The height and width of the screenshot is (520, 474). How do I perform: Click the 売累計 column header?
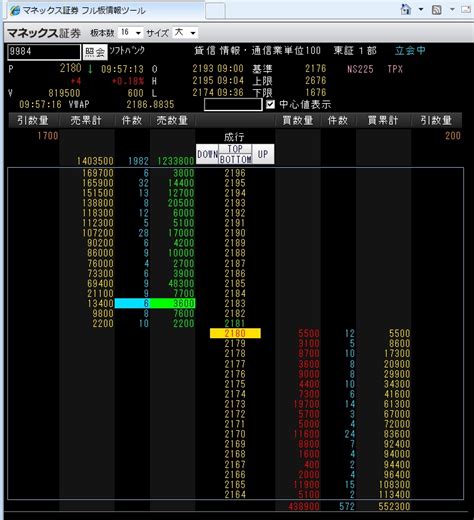pos(86,120)
